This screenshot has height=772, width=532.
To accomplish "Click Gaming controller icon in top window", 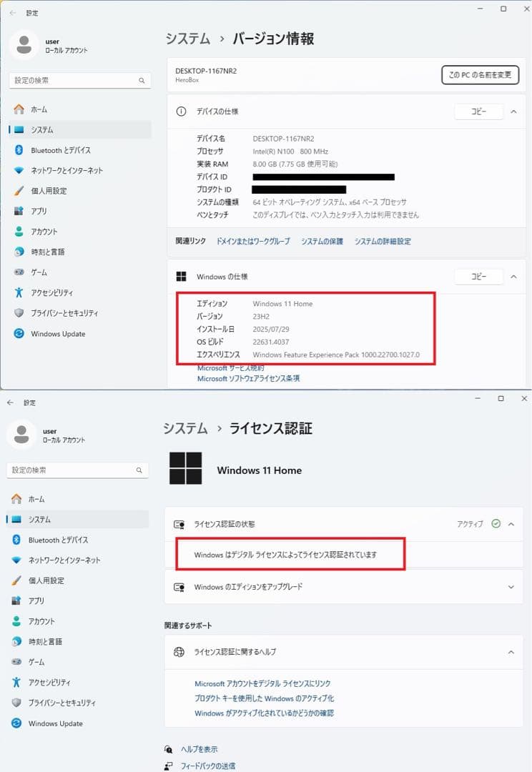I will (19, 272).
